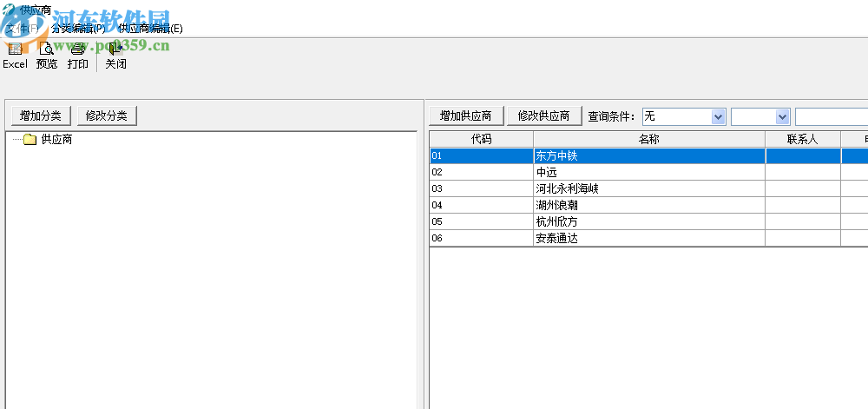The height and width of the screenshot is (409, 868).
Task: Select the row named 湖州浪潮
Action: tap(648, 205)
